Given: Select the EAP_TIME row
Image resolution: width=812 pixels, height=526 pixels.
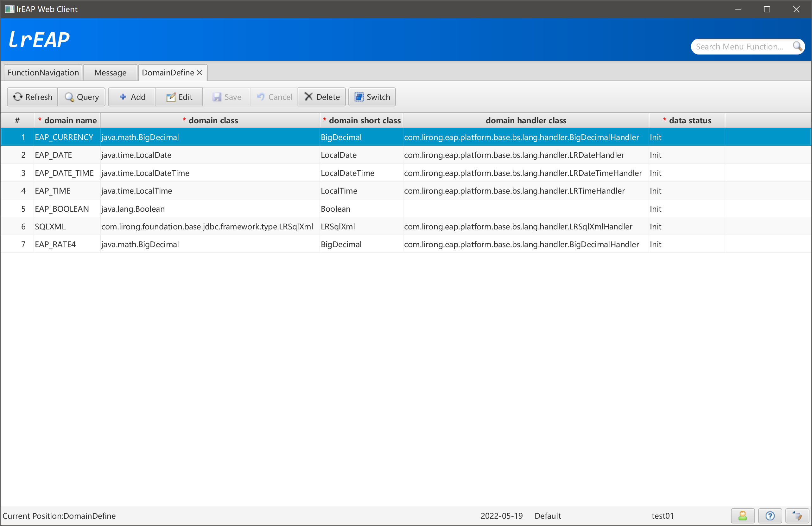Looking at the screenshot, I should [406, 191].
